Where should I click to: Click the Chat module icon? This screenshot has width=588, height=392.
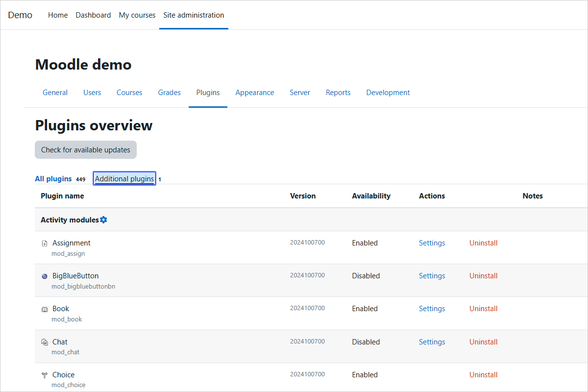(45, 342)
